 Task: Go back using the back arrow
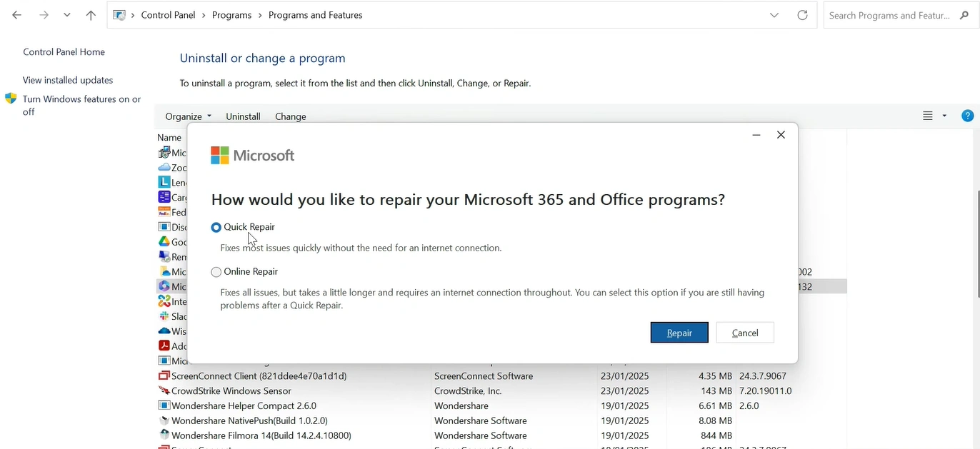(17, 15)
